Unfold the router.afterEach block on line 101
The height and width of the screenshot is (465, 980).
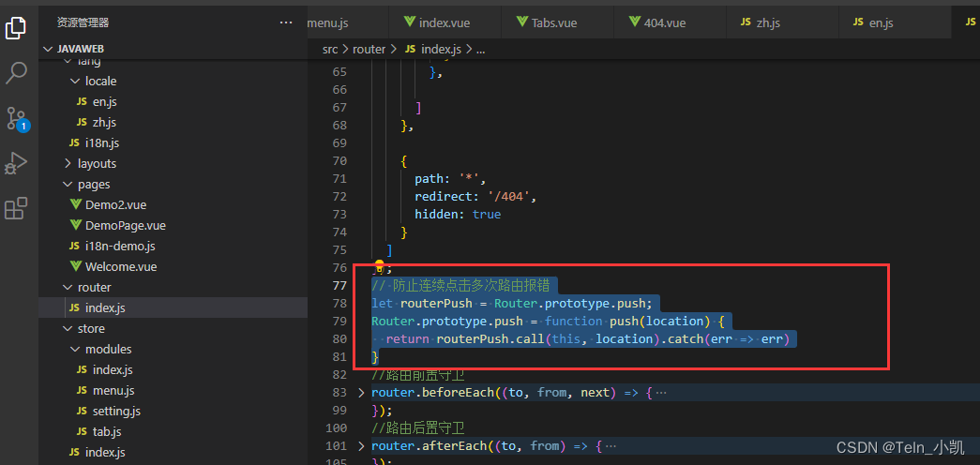(x=361, y=446)
